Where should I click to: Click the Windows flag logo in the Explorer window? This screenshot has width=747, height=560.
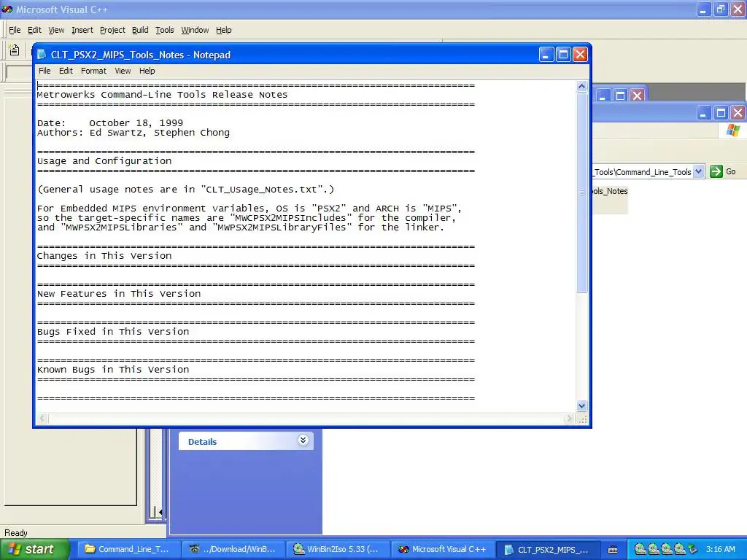(x=733, y=130)
